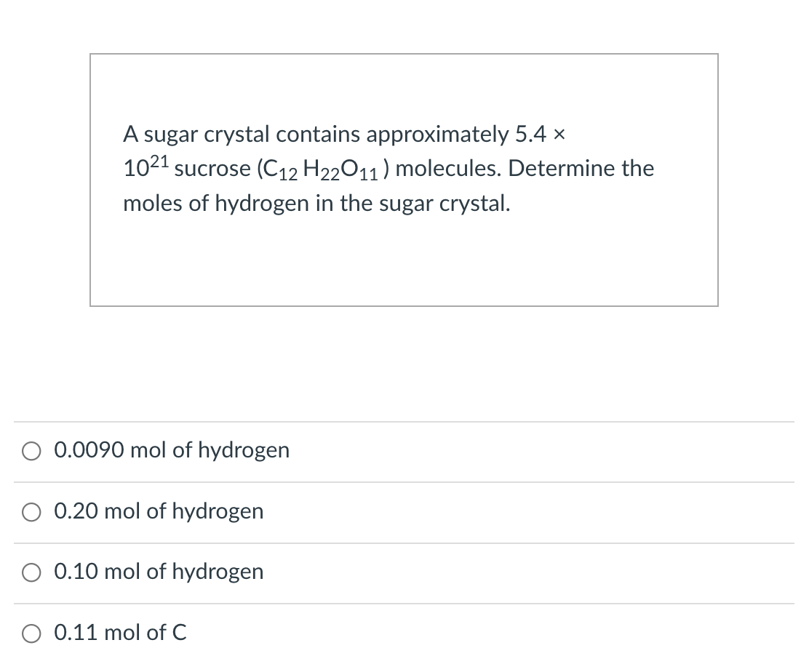Viewport: 809px width, 672px height.
Task: Click the radio circle beside 0.0090 mol
Action: pos(31,451)
